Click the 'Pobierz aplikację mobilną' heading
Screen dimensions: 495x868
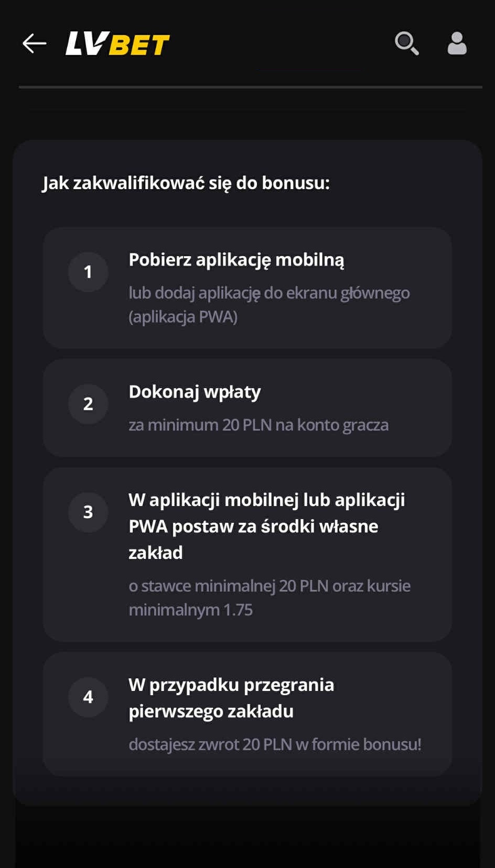[236, 260]
